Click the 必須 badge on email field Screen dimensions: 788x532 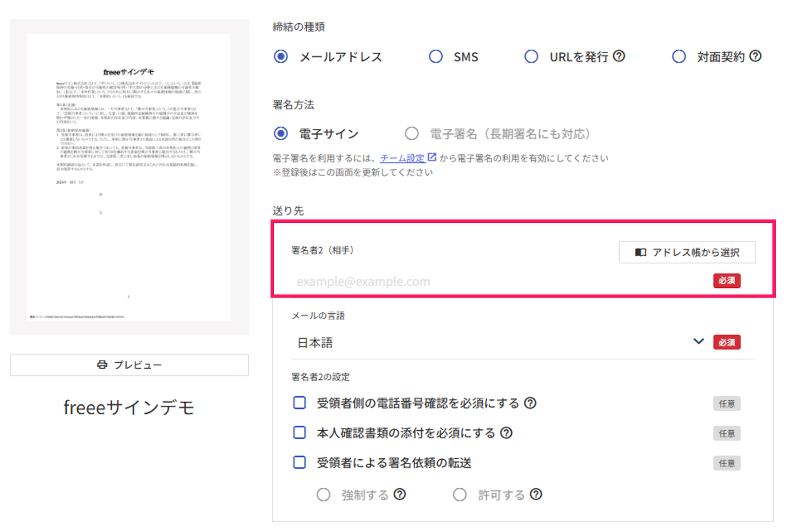tap(727, 281)
